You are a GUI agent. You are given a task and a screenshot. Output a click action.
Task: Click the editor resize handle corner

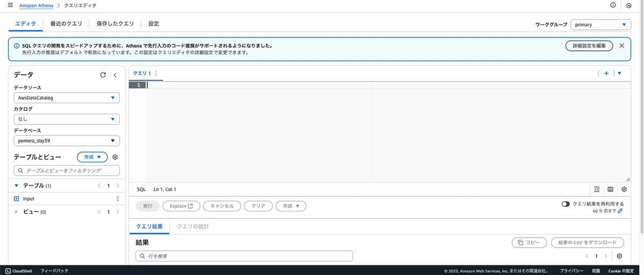pyautogui.click(x=627, y=179)
